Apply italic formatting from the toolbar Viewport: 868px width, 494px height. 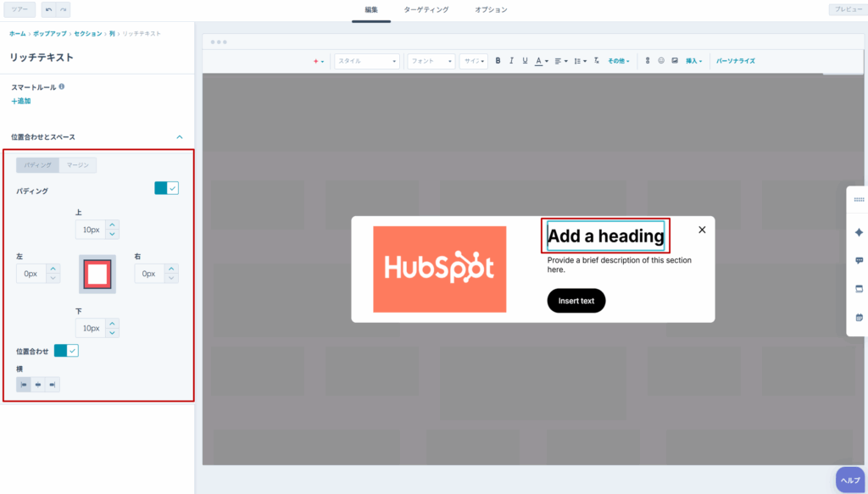(x=511, y=61)
